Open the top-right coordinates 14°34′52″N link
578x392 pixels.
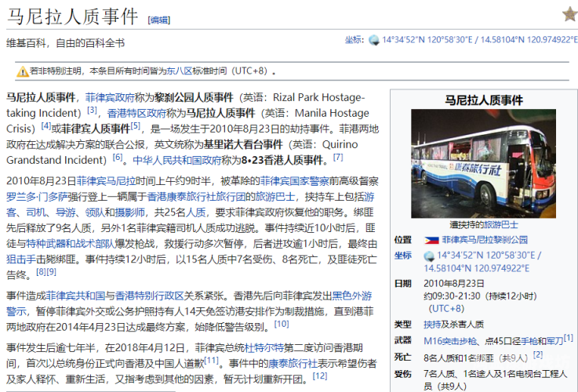tap(479, 39)
